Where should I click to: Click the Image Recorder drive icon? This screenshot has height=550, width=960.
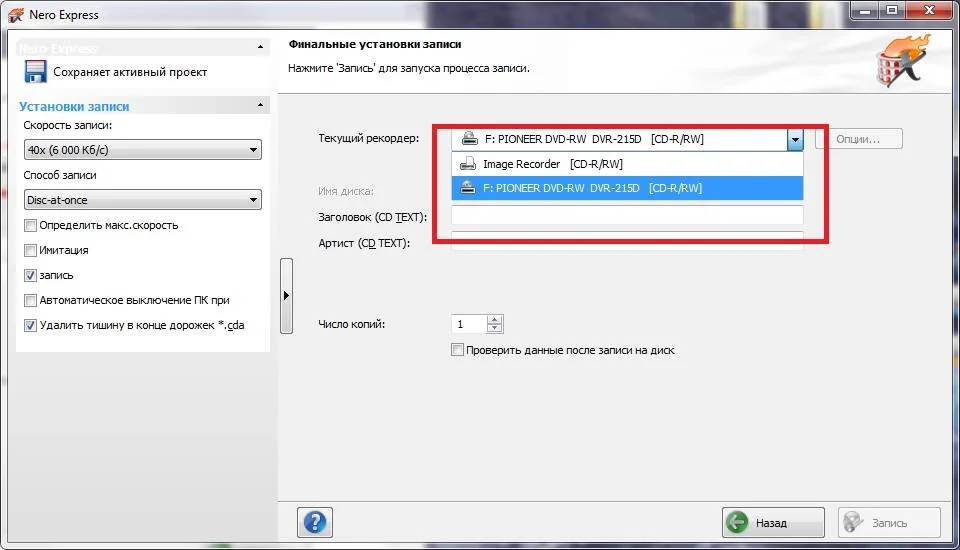pos(468,164)
